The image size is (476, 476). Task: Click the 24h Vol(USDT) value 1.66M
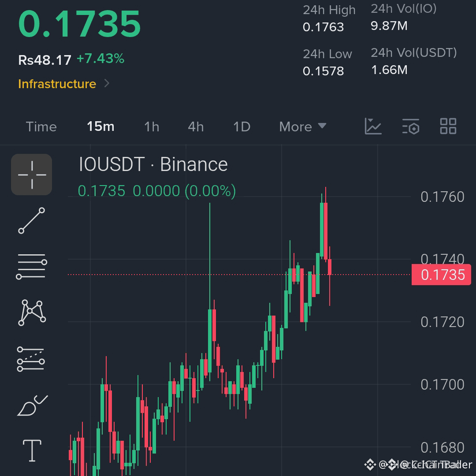click(x=389, y=70)
